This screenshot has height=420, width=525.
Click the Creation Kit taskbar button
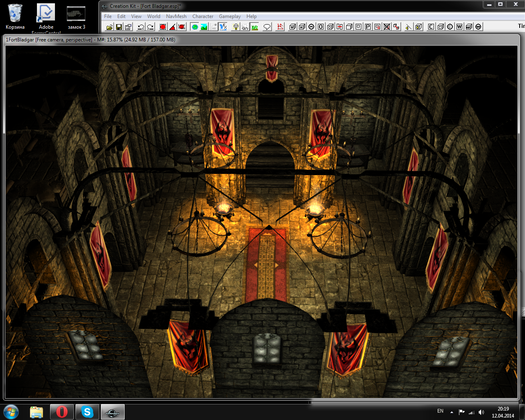pyautogui.click(x=113, y=412)
